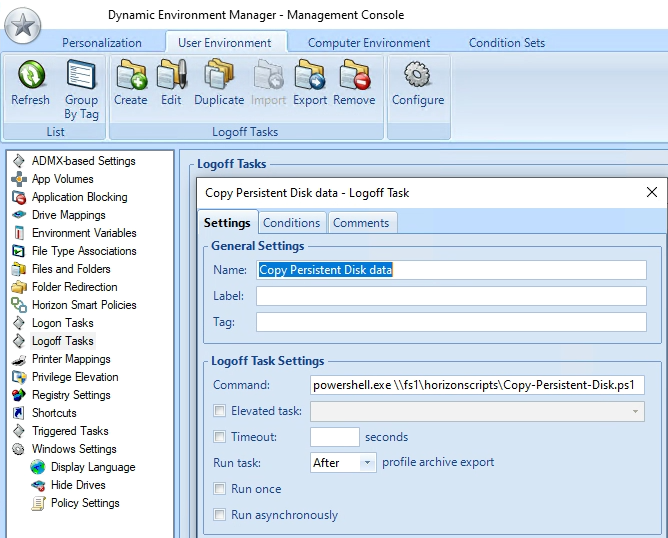
Task: Click the Drive Mappings sidebar icon
Action: click(x=19, y=215)
